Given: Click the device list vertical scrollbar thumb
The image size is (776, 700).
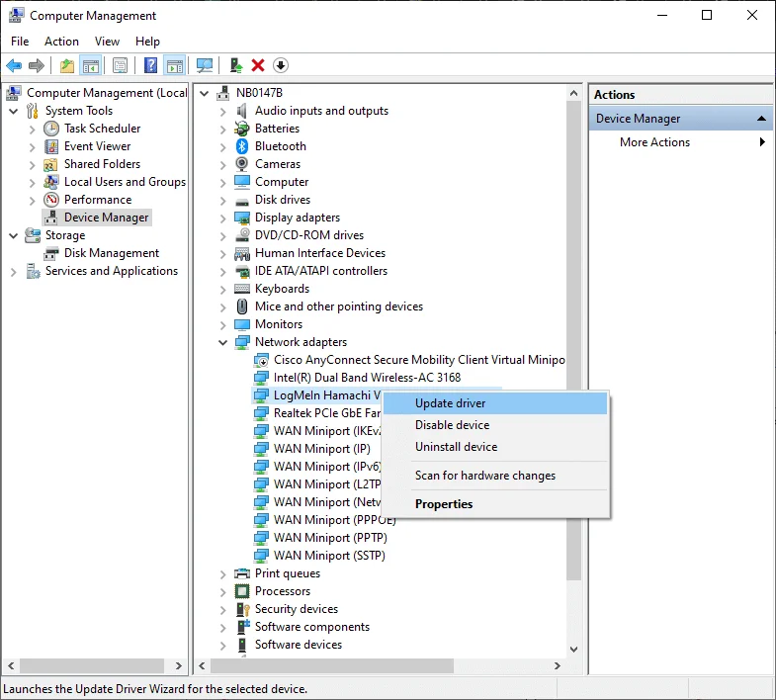Looking at the screenshot, I should (573, 339).
